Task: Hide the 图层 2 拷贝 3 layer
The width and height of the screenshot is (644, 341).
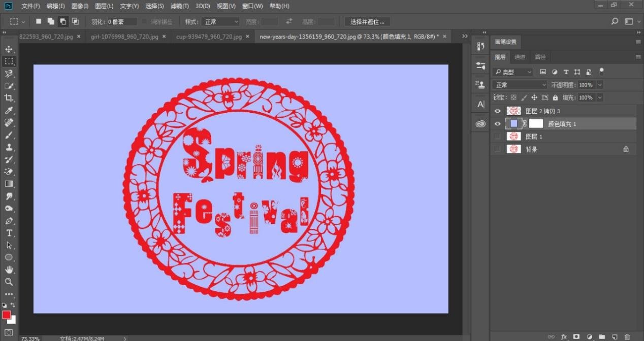Action: [x=498, y=111]
